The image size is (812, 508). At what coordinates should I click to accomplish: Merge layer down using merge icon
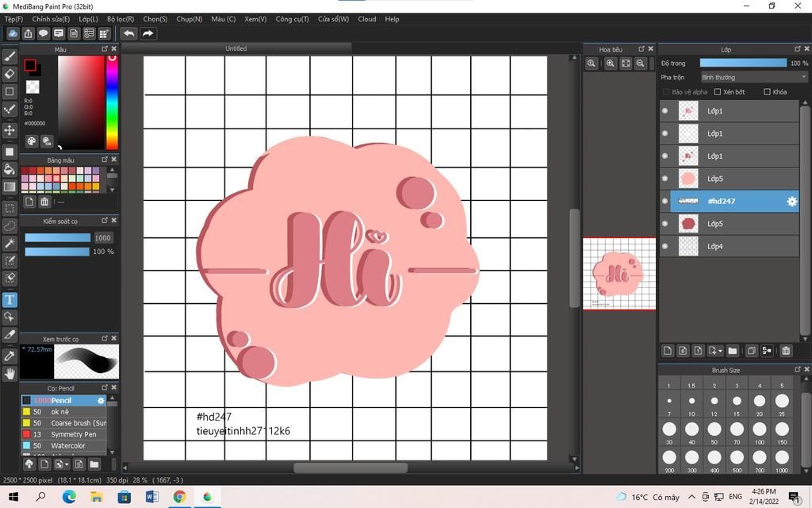click(x=767, y=351)
